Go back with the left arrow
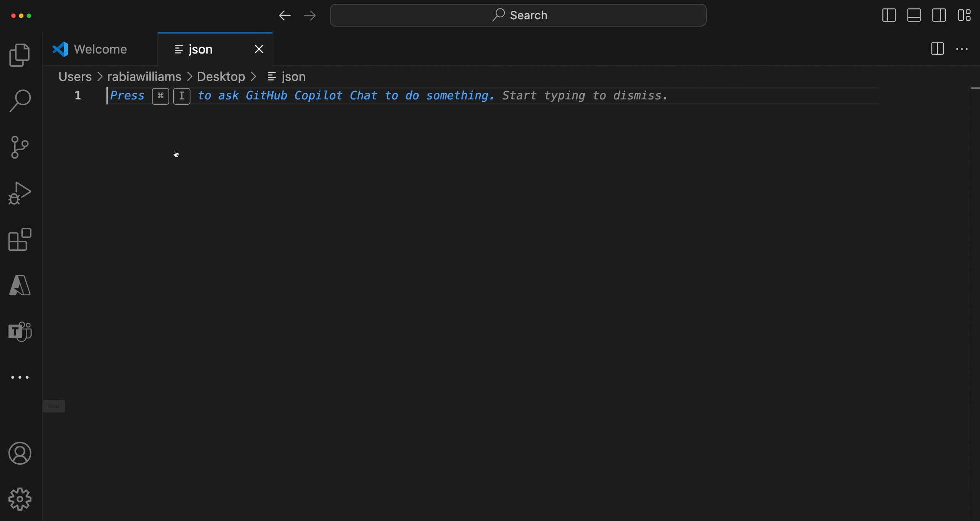Viewport: 980px width, 521px height. point(285,15)
